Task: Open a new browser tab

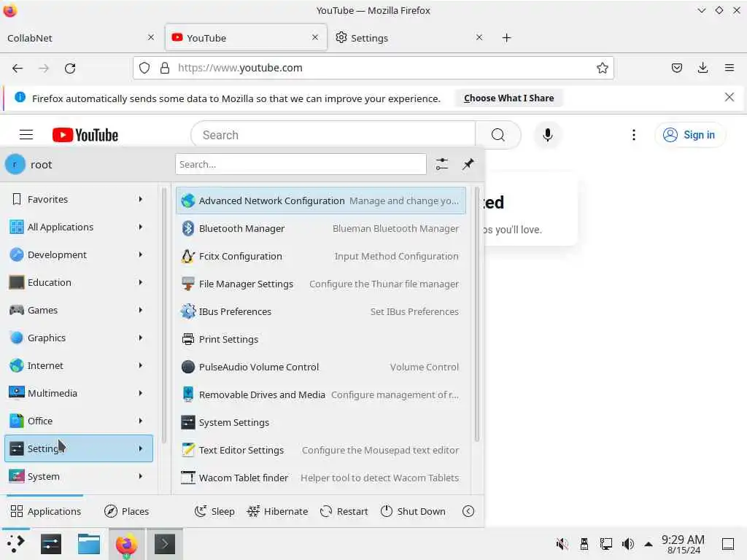Action: (506, 38)
